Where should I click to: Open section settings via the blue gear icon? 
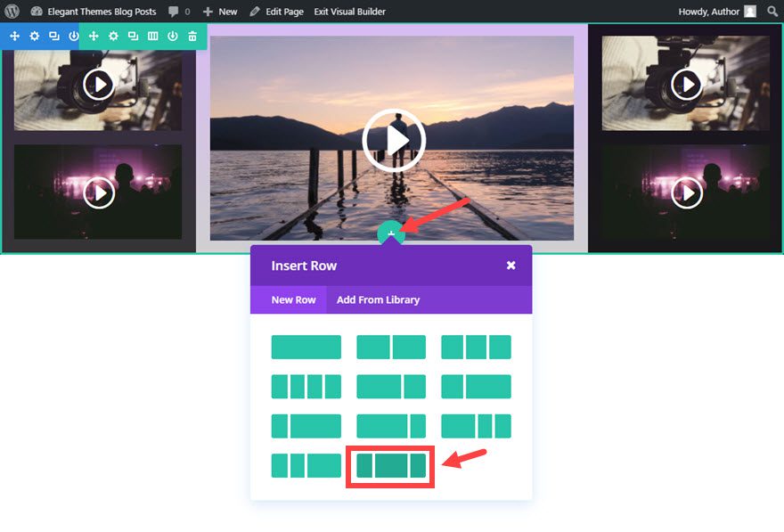tap(34, 36)
